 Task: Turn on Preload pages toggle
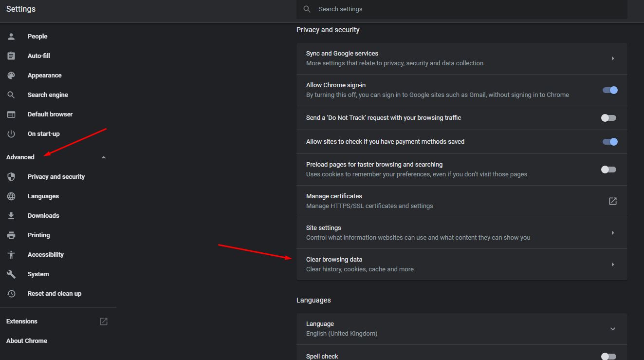(608, 170)
